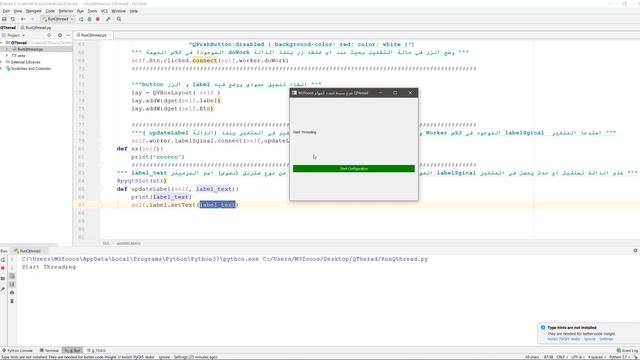This screenshot has height=360, width=640.
Task: Click the green Rerun icon in Run panel
Action: coord(3,260)
